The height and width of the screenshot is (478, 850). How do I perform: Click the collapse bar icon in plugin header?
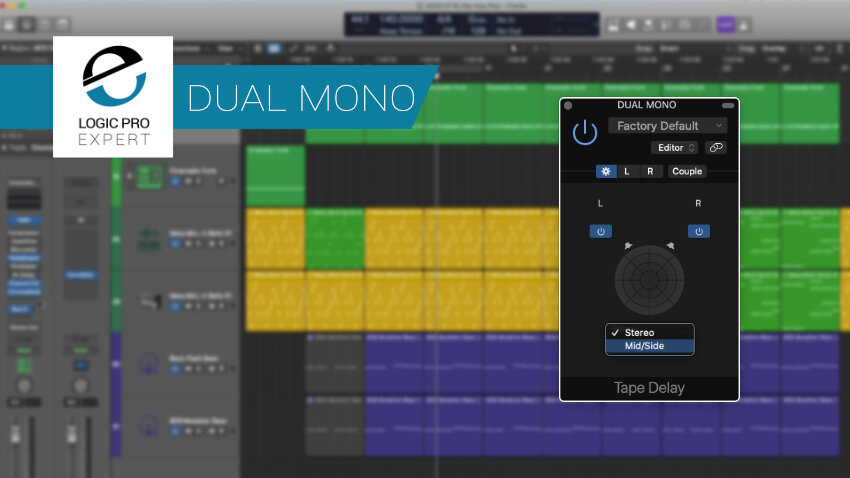[728, 106]
